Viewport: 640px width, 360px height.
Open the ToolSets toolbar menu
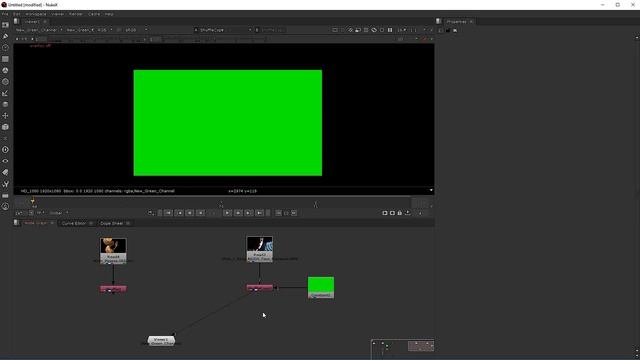click(x=5, y=184)
